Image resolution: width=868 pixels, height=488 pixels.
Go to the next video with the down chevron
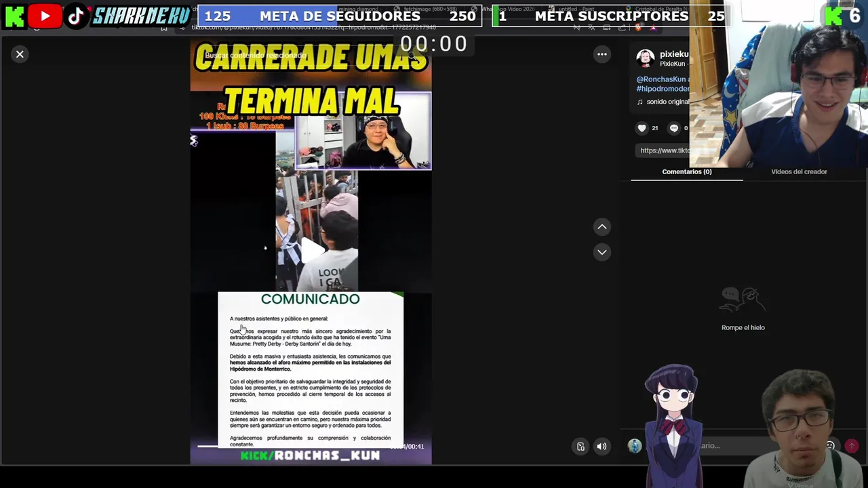[601, 252]
